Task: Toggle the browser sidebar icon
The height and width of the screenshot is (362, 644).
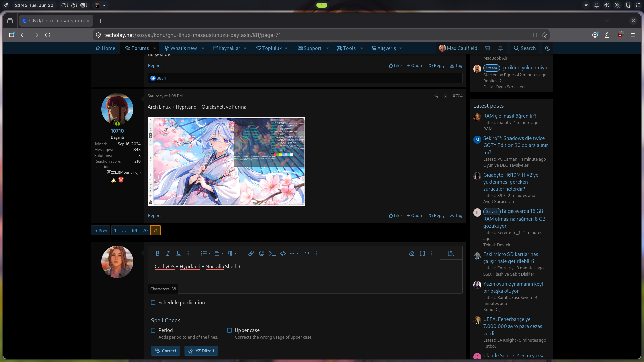Action: tap(11, 35)
